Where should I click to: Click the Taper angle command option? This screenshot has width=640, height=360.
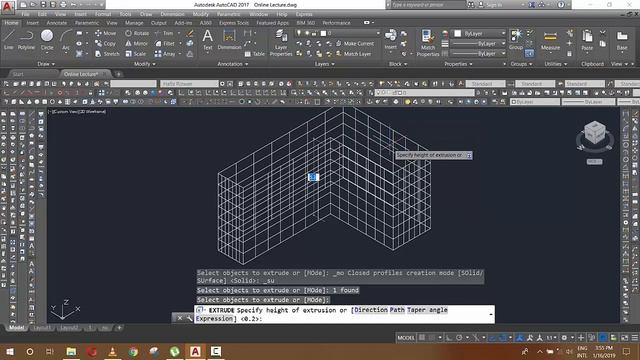tap(427, 310)
